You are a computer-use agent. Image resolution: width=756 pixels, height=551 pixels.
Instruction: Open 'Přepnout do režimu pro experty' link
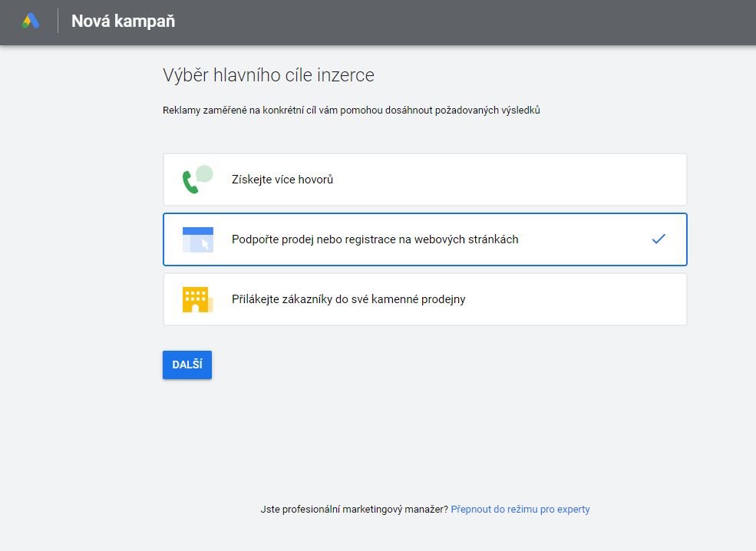(x=520, y=509)
